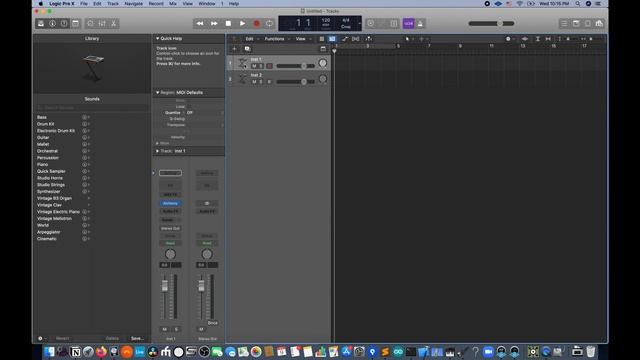Click Inst 2 track volume slider

coord(296,82)
